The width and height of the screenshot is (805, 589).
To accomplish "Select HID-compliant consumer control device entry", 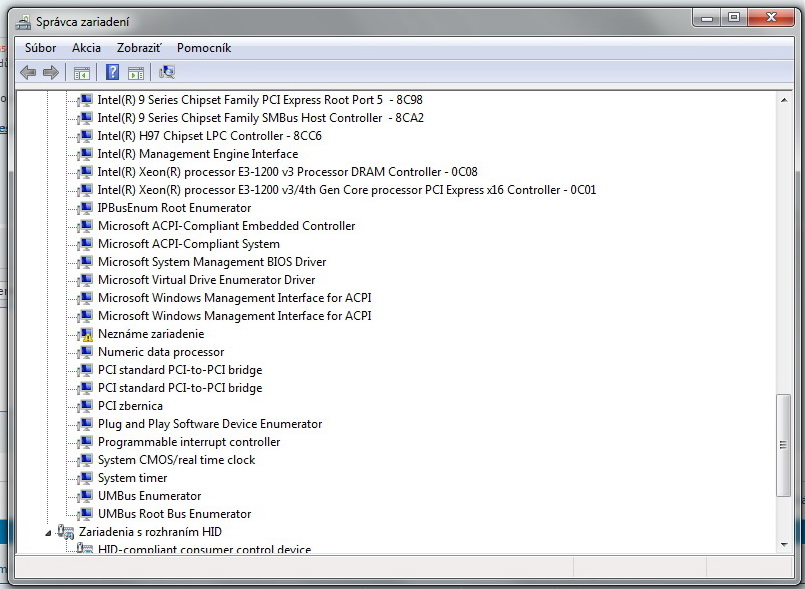I will (204, 549).
